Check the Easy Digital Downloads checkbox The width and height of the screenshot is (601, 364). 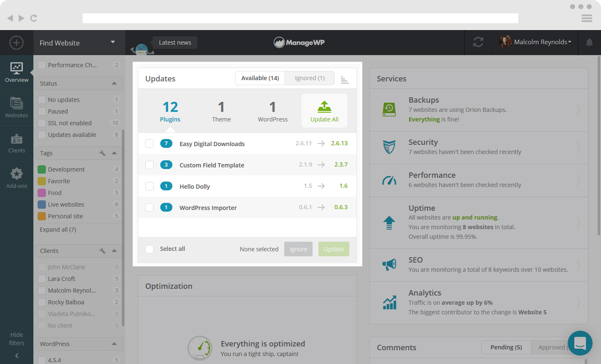149,144
